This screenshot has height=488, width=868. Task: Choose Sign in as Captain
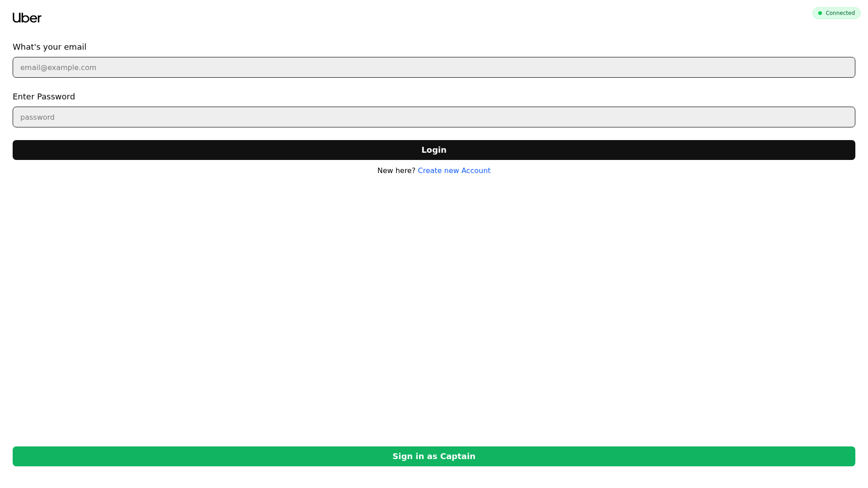pos(434,456)
